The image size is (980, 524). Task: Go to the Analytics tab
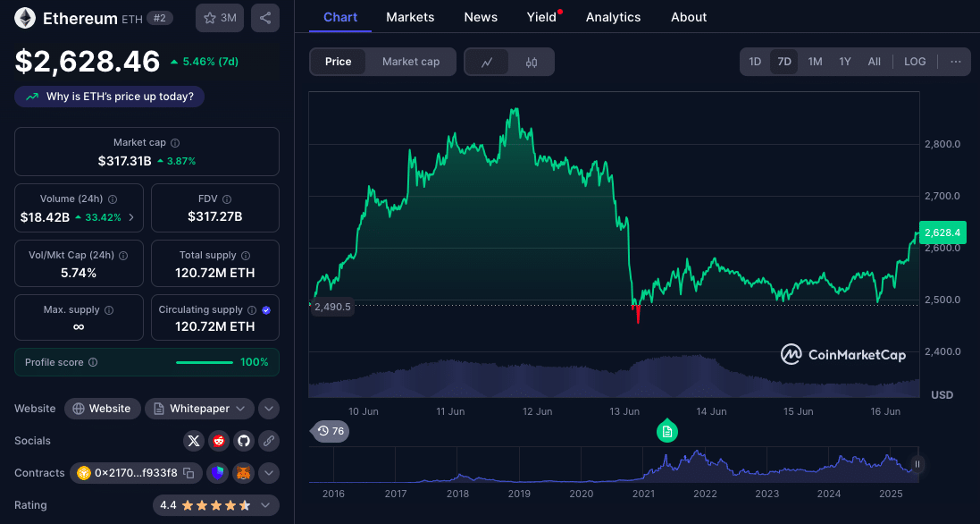(613, 17)
